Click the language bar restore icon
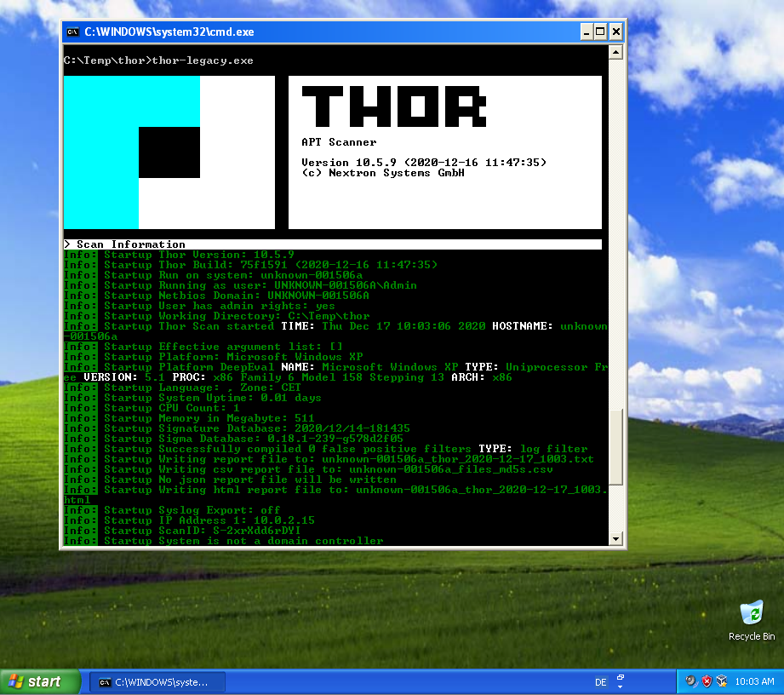The width and height of the screenshot is (784, 695). point(620,677)
